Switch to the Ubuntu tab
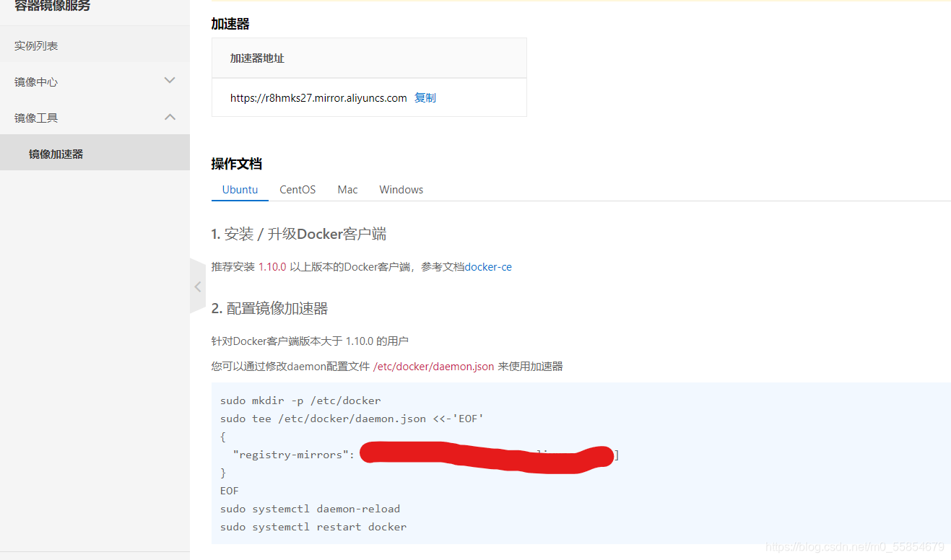This screenshot has width=951, height=560. 240,189
